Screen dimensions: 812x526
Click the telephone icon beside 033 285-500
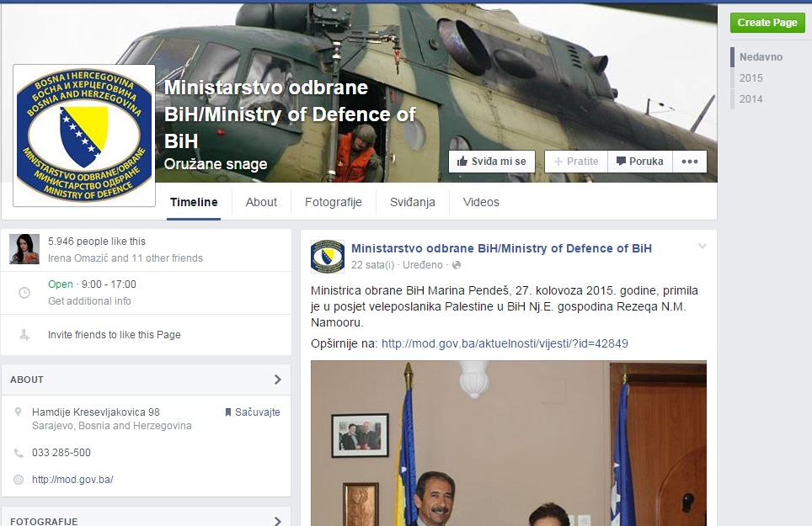[x=19, y=453]
